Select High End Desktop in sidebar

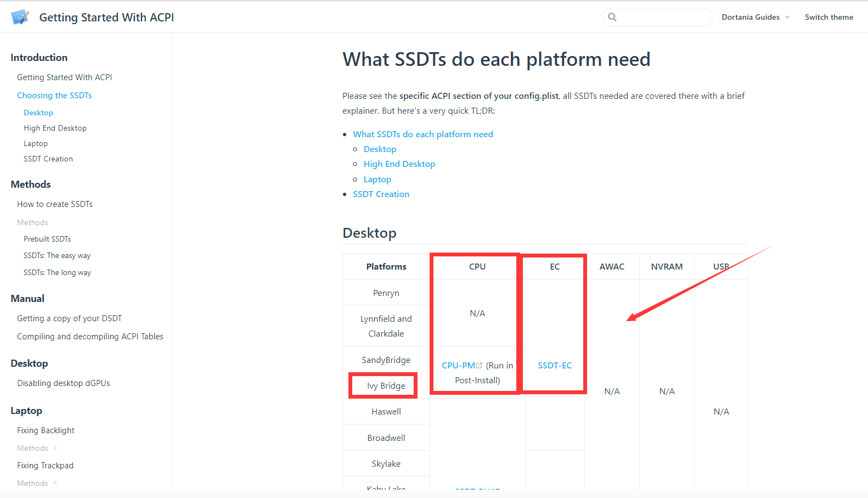click(x=55, y=128)
